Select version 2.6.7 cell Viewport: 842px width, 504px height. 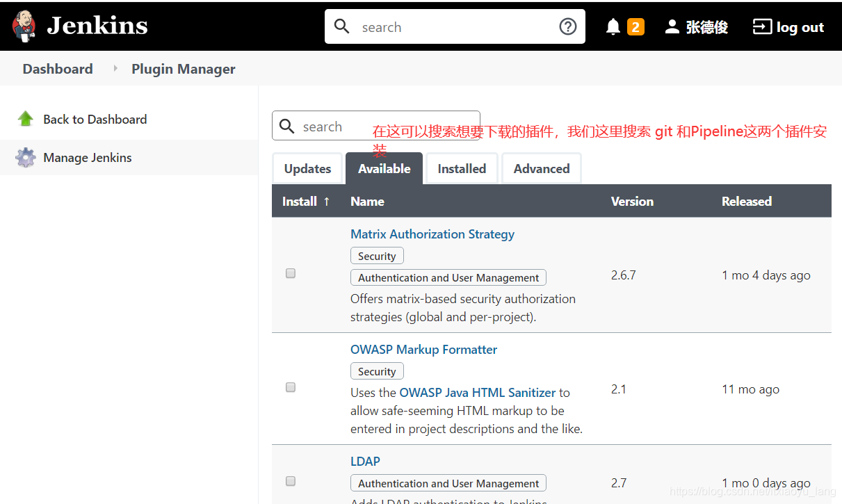point(624,275)
